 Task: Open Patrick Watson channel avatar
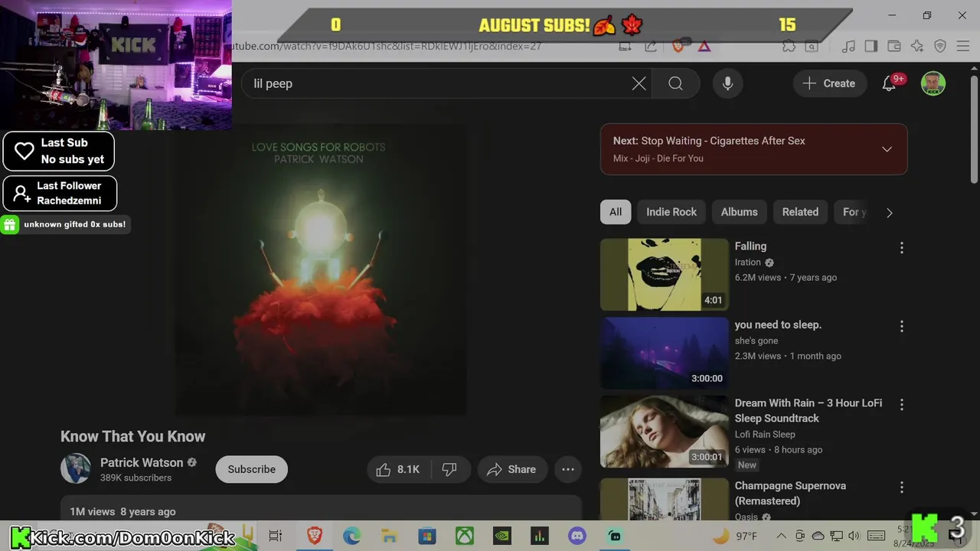[76, 469]
